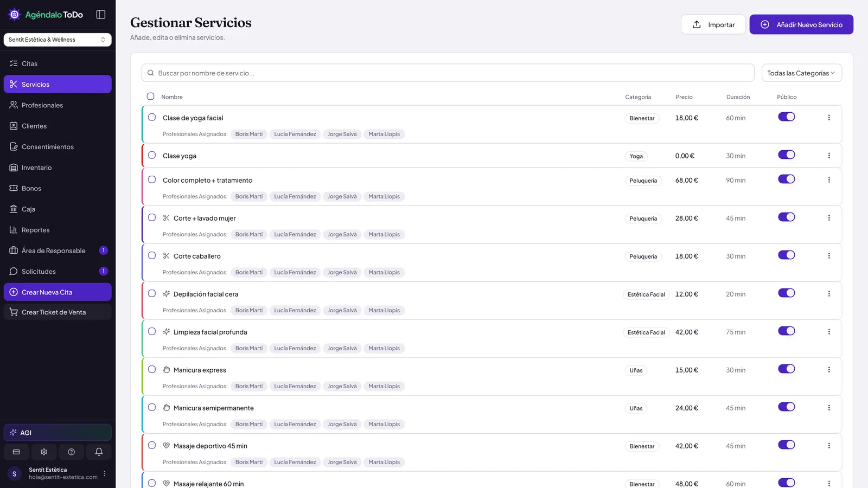Image resolution: width=868 pixels, height=488 pixels.
Task: Open Área de Responsable in the sidebar
Action: (58, 251)
